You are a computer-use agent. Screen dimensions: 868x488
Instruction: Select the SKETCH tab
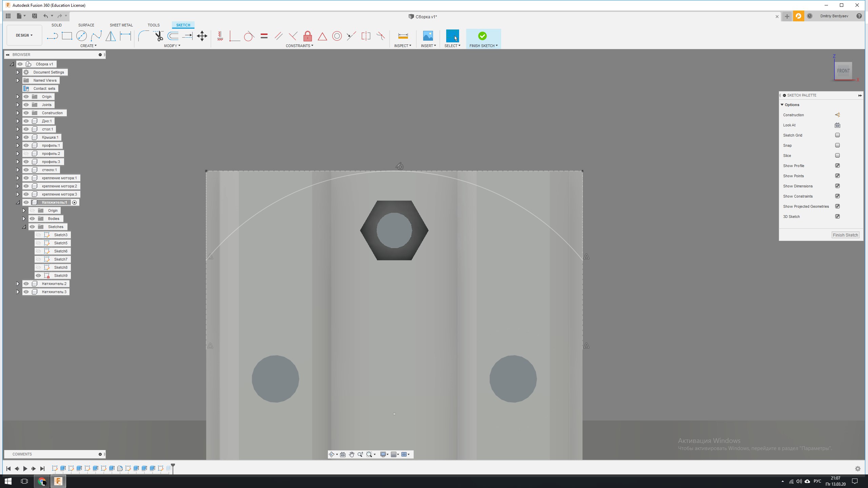tap(183, 25)
